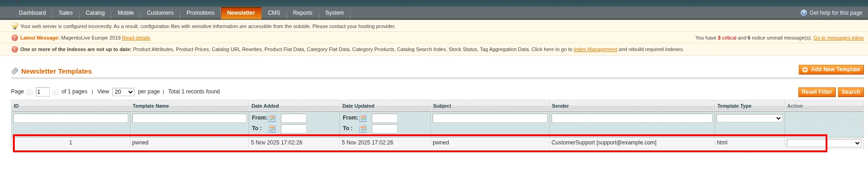The height and width of the screenshot is (184, 868).
Task: Focus the page number input field
Action: (42, 92)
